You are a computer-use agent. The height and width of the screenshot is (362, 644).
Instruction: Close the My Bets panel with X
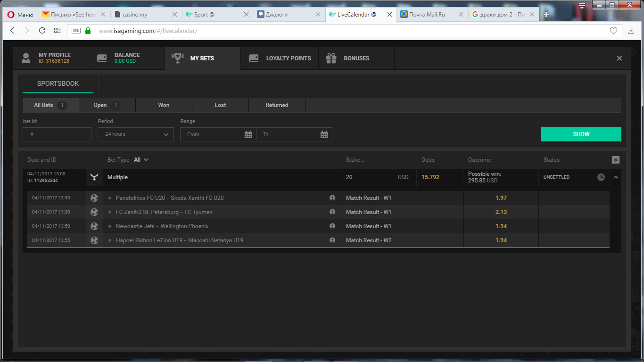click(619, 58)
